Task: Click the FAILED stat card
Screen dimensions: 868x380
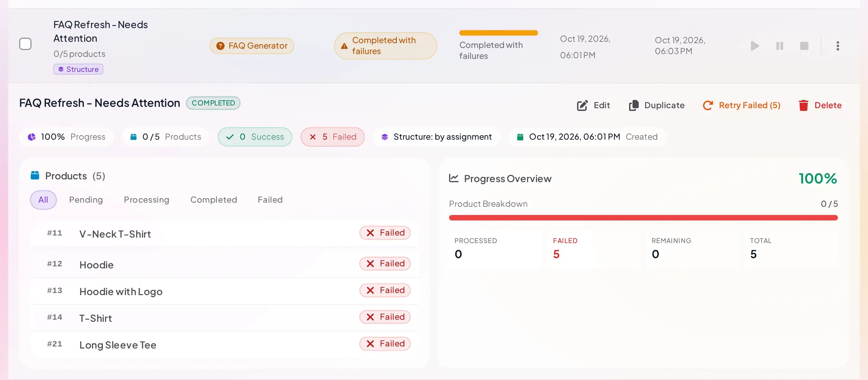Action: point(594,250)
